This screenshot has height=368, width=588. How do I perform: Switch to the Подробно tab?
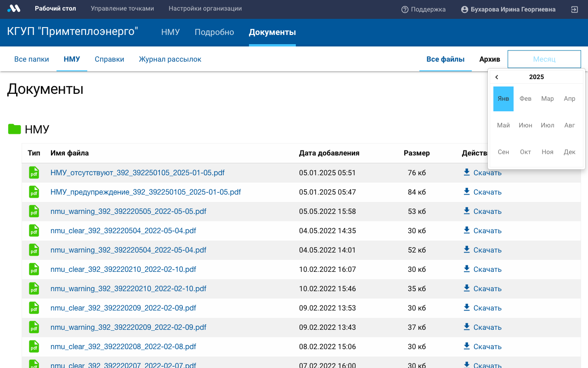tap(215, 32)
